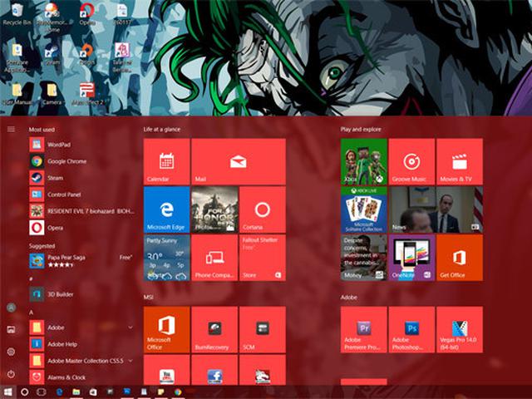532x399 pixels.
Task: Open Adobe Help in the app list
Action: (81, 344)
